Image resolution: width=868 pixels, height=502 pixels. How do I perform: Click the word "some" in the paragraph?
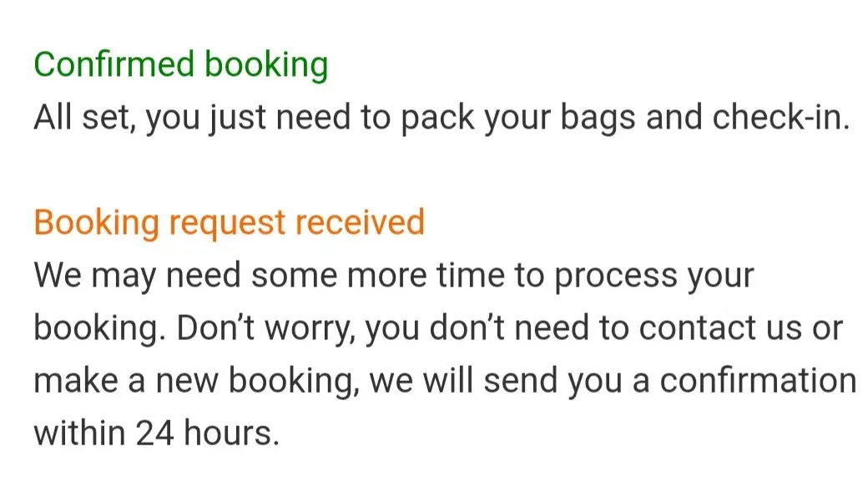[x=288, y=275]
